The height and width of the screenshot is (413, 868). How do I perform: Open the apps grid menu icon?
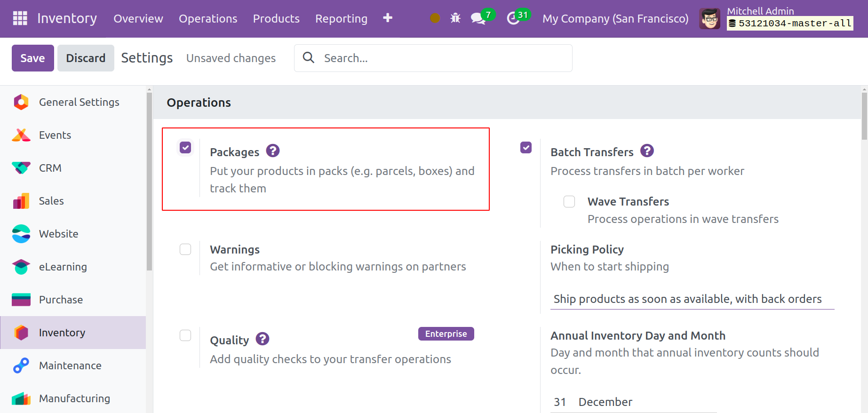tap(20, 18)
